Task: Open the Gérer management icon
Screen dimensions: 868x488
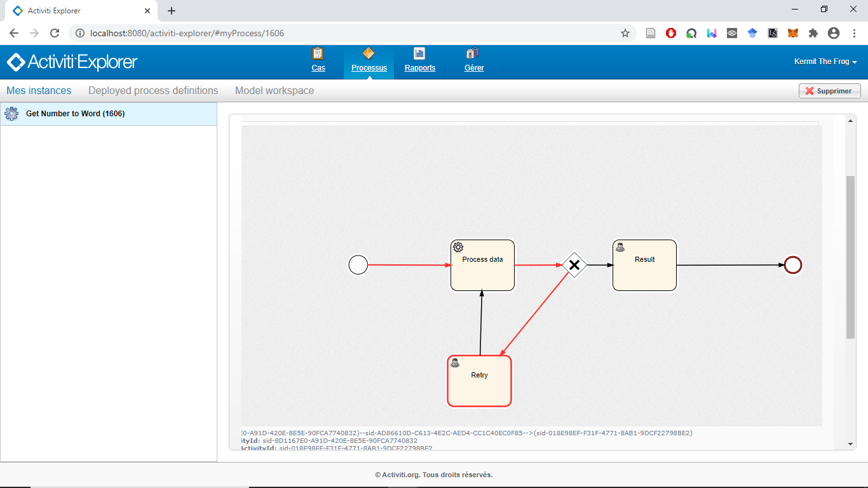Action: [473, 54]
